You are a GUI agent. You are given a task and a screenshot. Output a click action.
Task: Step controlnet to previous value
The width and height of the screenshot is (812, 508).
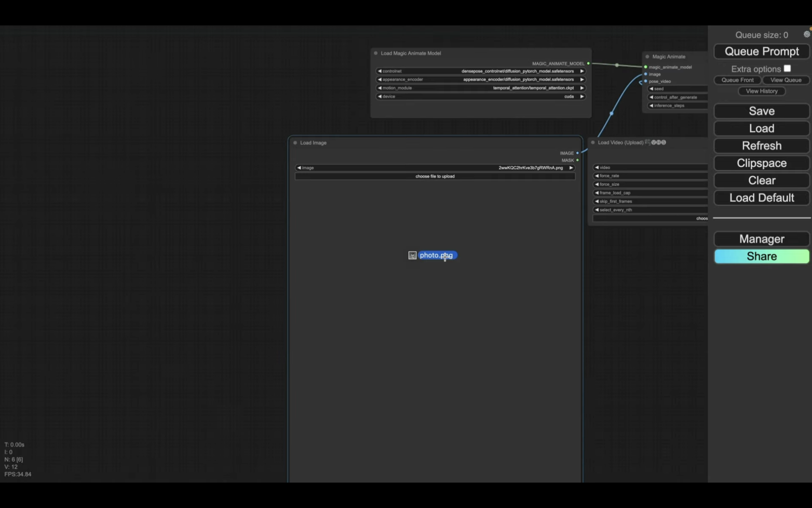(379, 71)
